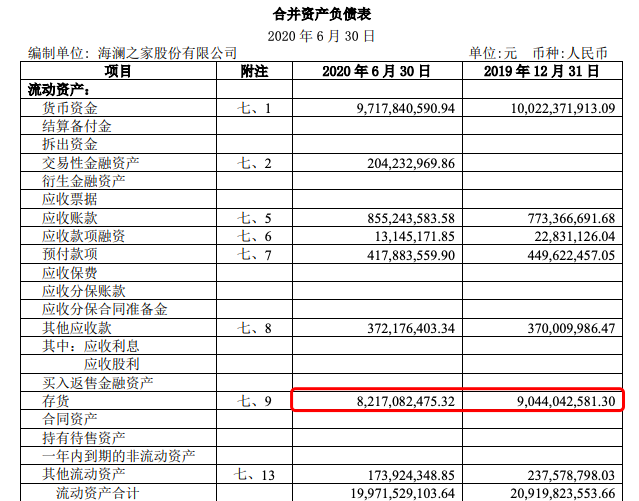The image size is (639, 501).
Task: Select the value 417,883,559.90
Action: point(411,255)
